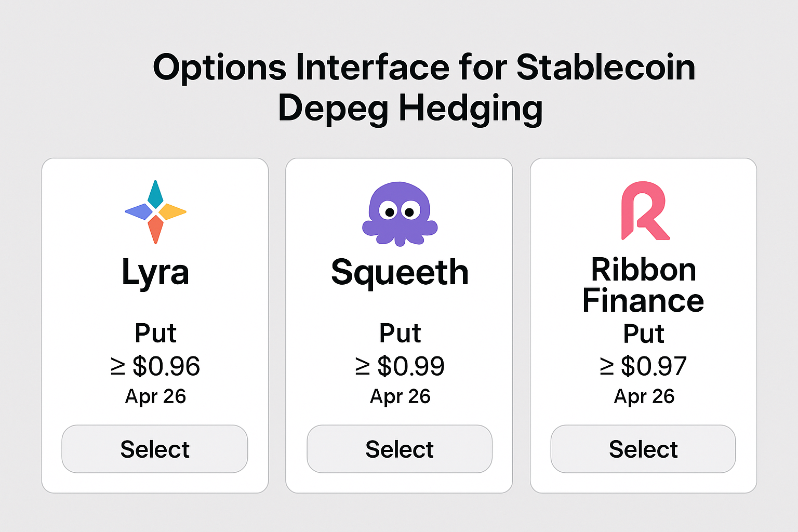The height and width of the screenshot is (532, 798).
Task: Click the Squeeth protocol name label
Action: (399, 272)
